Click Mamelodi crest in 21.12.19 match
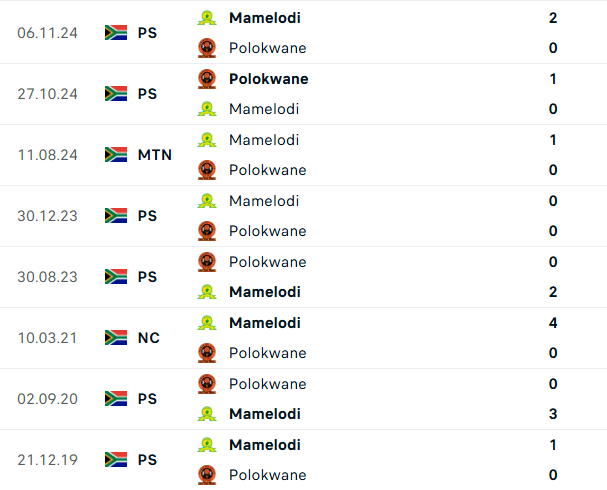The image size is (607, 490). tap(207, 445)
